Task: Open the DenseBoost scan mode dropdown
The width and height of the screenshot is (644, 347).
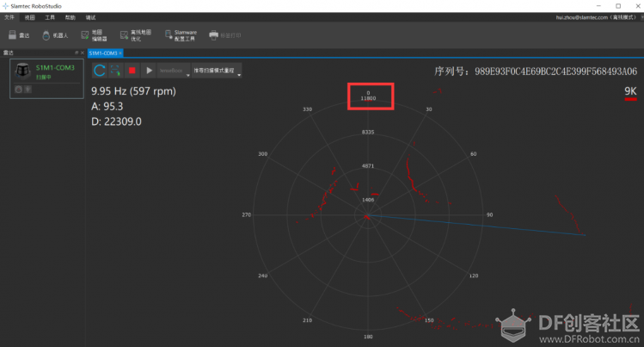Action: point(174,71)
